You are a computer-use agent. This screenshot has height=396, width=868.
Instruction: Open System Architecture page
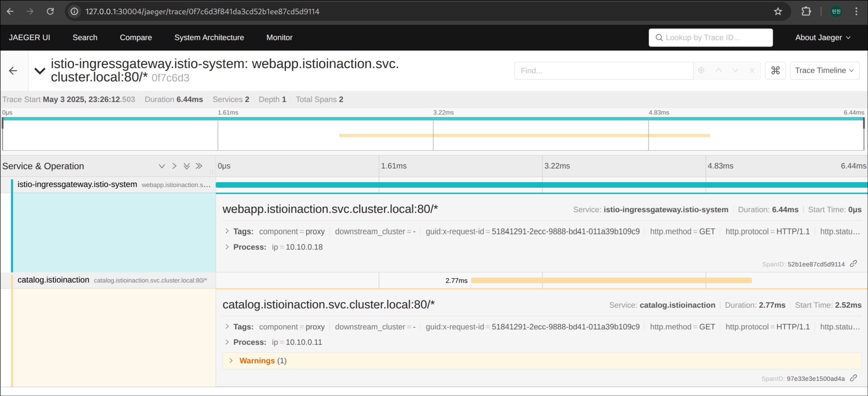[x=209, y=37]
